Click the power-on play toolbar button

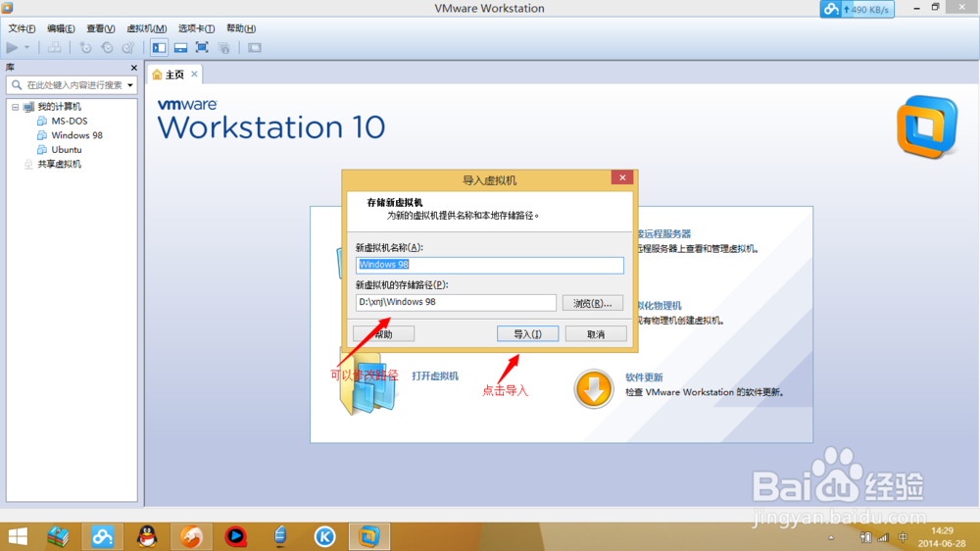coord(12,47)
